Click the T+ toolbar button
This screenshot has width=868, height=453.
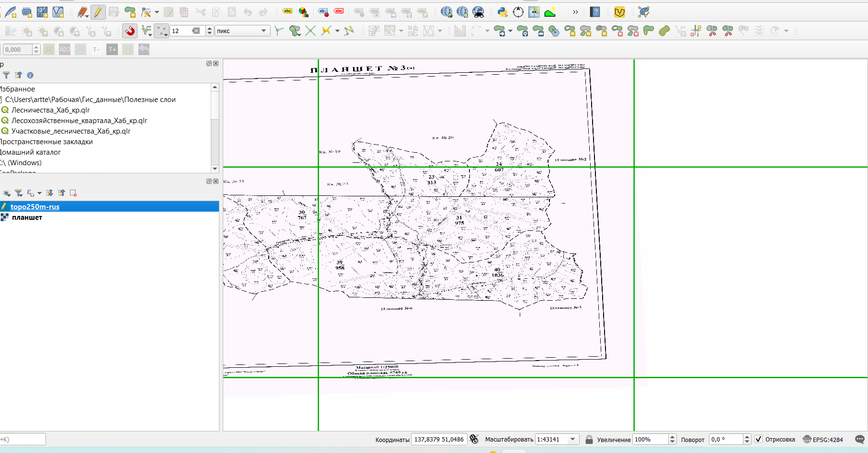(x=112, y=49)
